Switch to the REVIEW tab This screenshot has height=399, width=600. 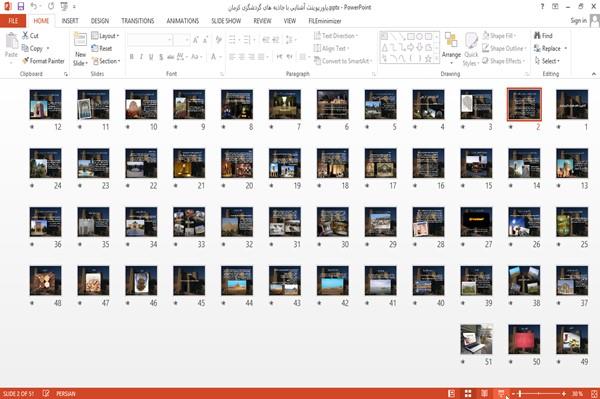click(262, 21)
